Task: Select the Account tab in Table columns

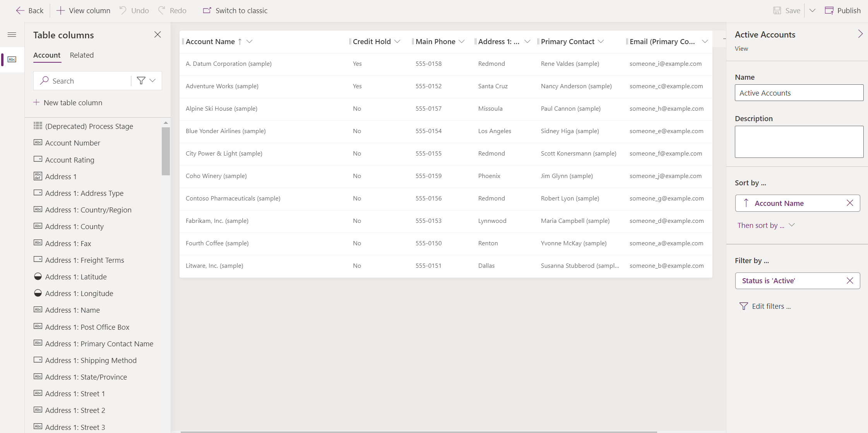Action: point(47,55)
